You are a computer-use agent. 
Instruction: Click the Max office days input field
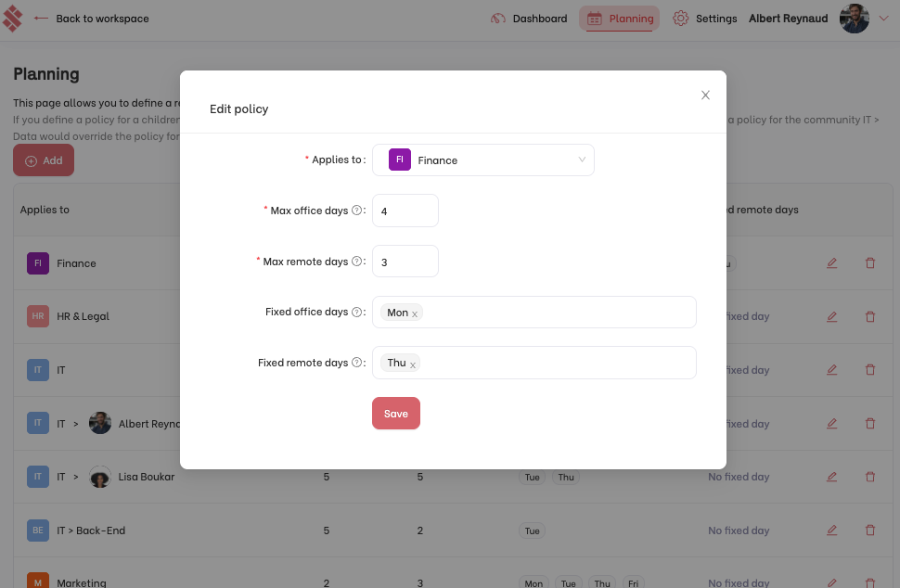click(x=405, y=211)
